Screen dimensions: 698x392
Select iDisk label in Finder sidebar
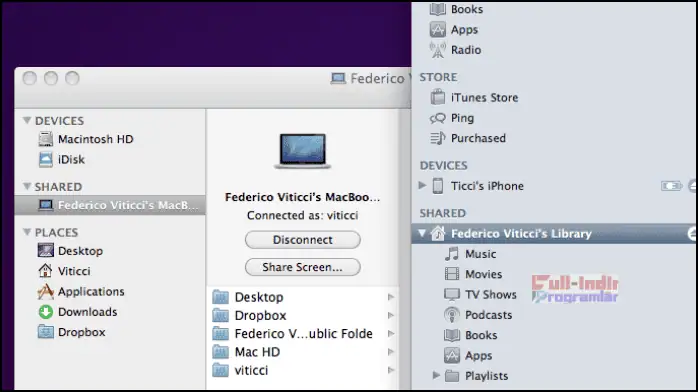click(71, 159)
